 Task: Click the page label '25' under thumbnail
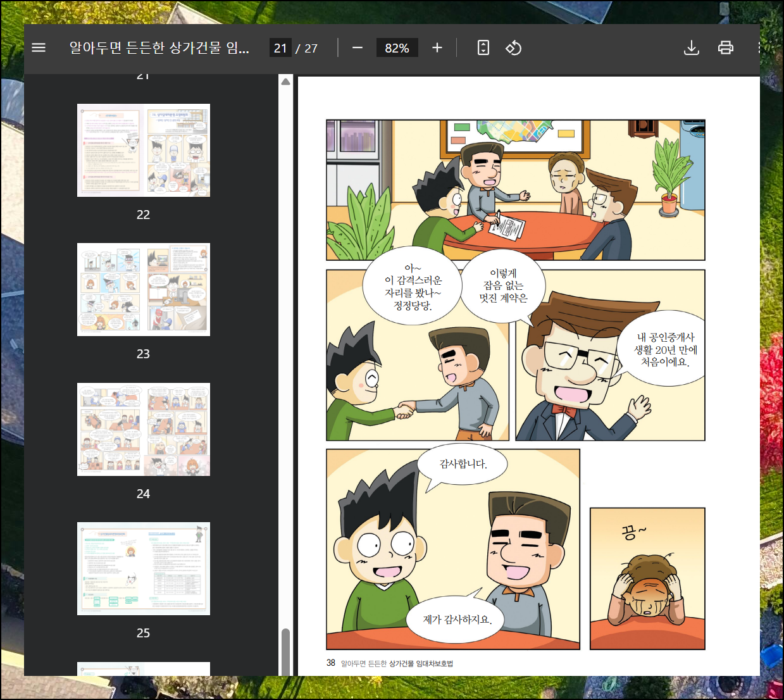pyautogui.click(x=144, y=633)
